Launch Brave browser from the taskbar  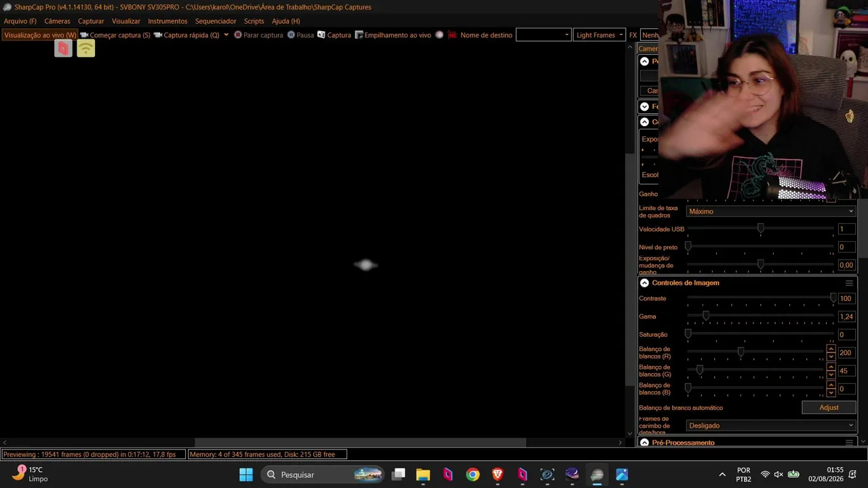point(498,474)
